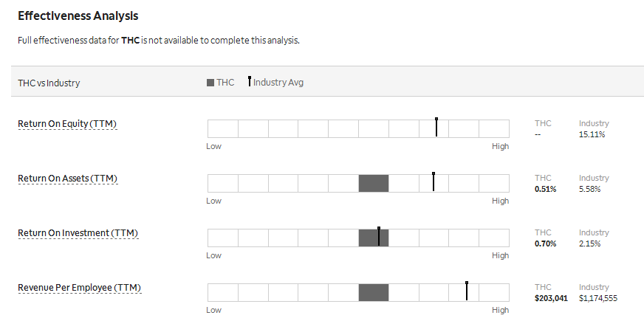Open Revenue Per Employee (TTM) definition

click(79, 287)
